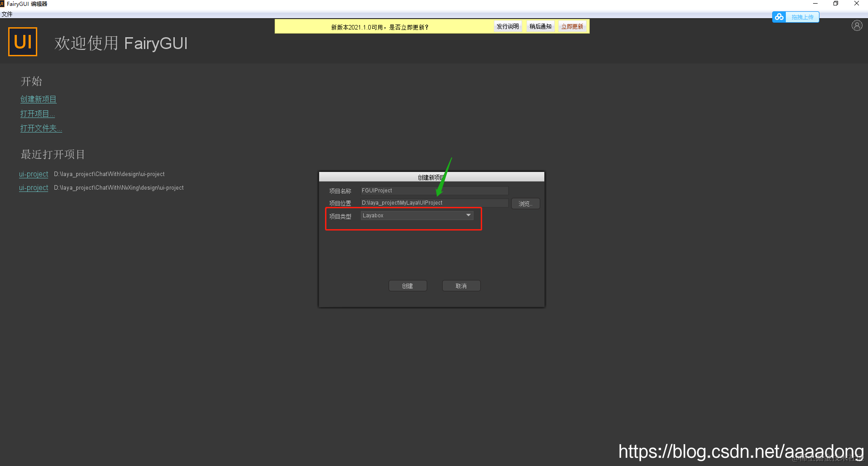Open the 打开项目... link
The image size is (868, 466).
pos(37,113)
